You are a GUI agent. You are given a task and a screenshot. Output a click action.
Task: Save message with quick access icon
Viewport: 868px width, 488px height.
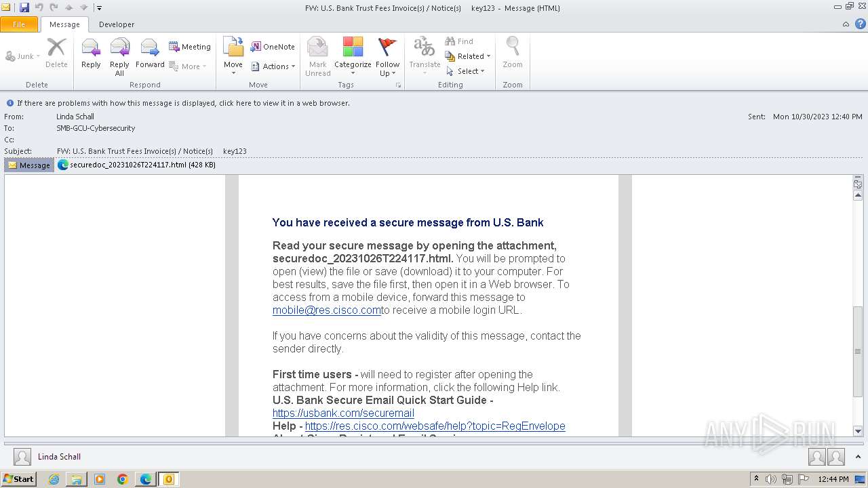(24, 7)
